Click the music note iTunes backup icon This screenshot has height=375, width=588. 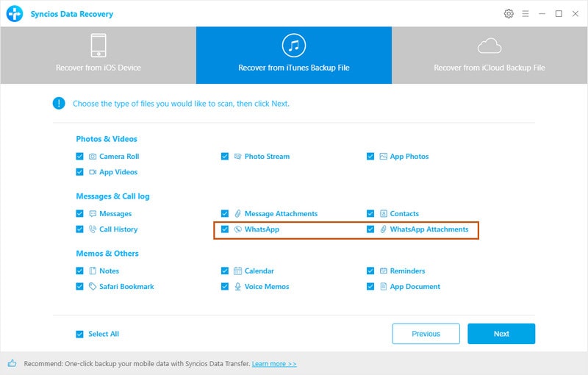click(x=293, y=46)
